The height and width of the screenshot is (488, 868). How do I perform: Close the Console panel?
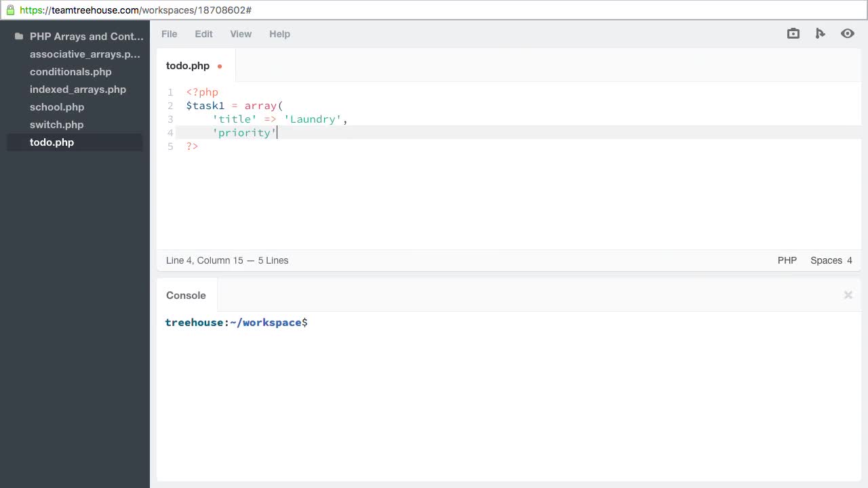tap(848, 295)
